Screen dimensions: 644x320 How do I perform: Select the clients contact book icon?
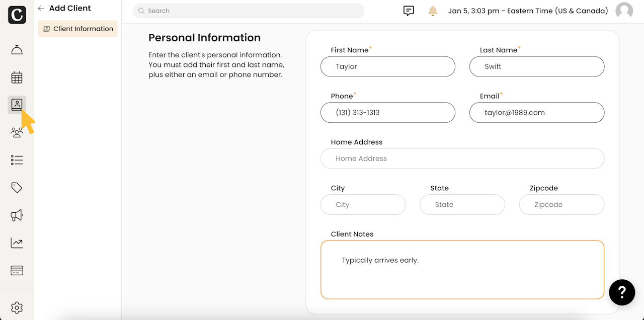click(17, 105)
